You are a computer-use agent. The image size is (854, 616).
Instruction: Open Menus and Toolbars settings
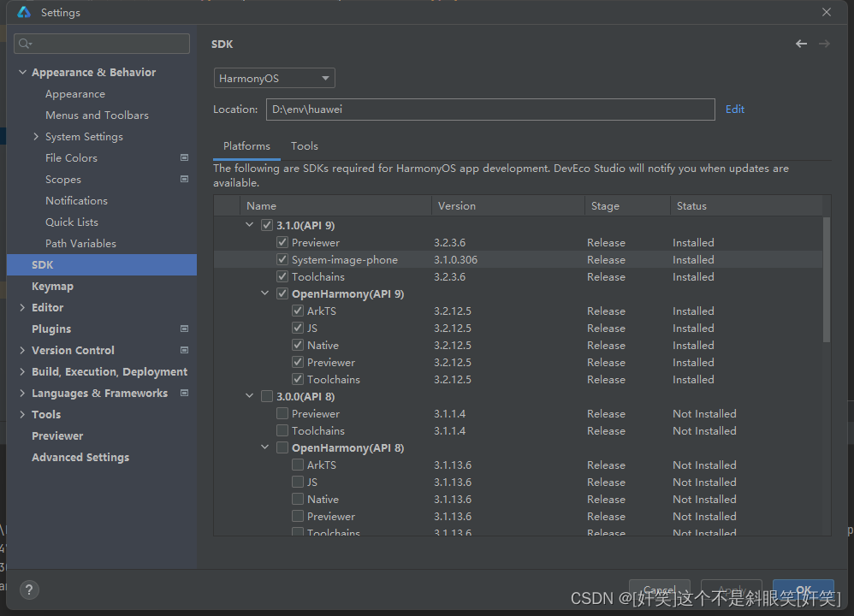tap(97, 115)
